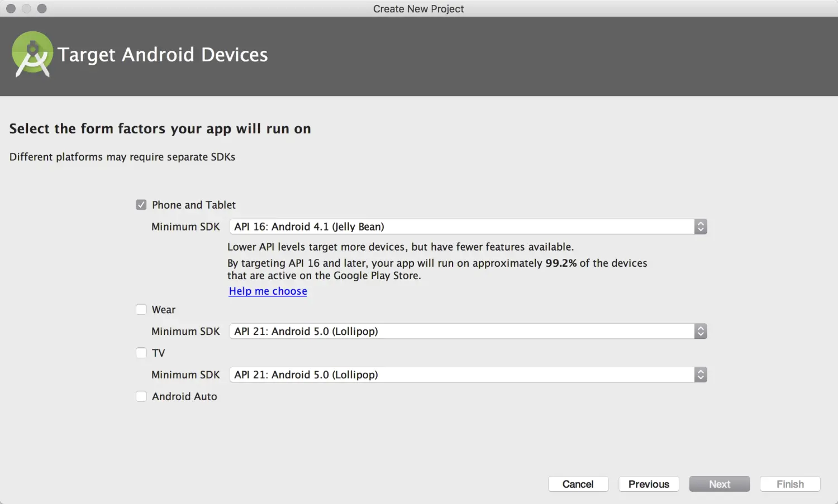838x504 pixels.
Task: Click 'Select the form factors' heading
Action: click(160, 129)
